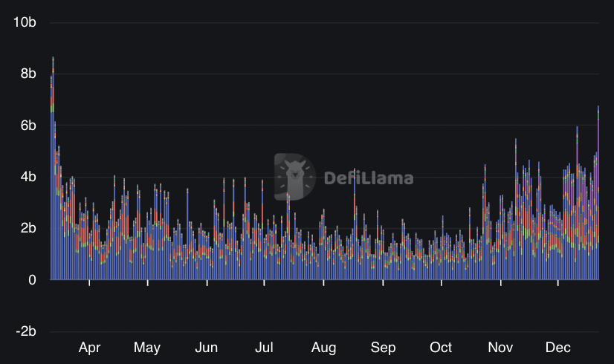Select the Sep x-axis label
The image size is (614, 364).
(383, 348)
